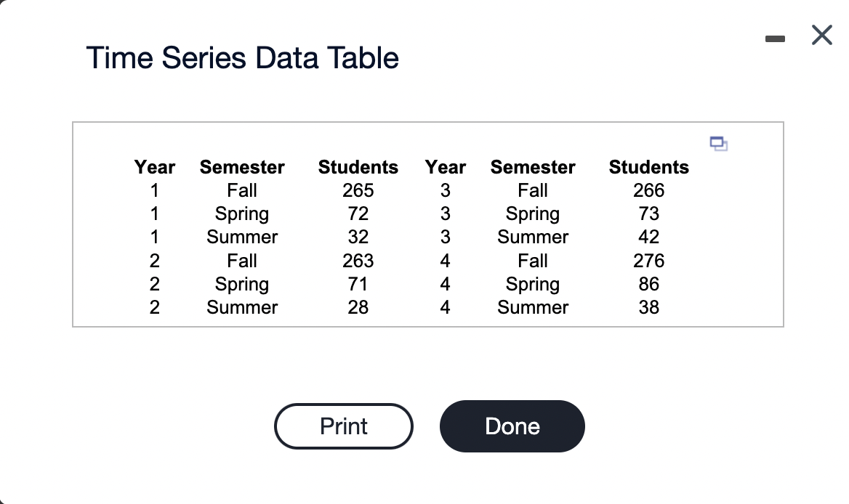Click the overlapping-windows icon in the table corner

pos(718,144)
